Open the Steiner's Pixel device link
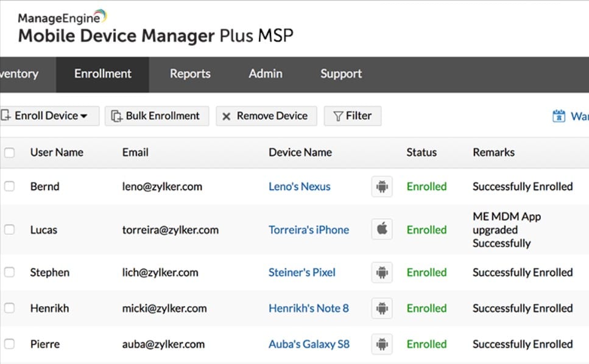589x364 pixels. [302, 273]
